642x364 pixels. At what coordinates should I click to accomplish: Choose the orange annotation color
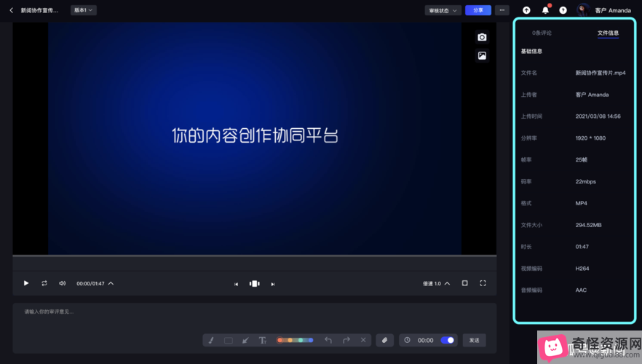[x=290, y=340]
